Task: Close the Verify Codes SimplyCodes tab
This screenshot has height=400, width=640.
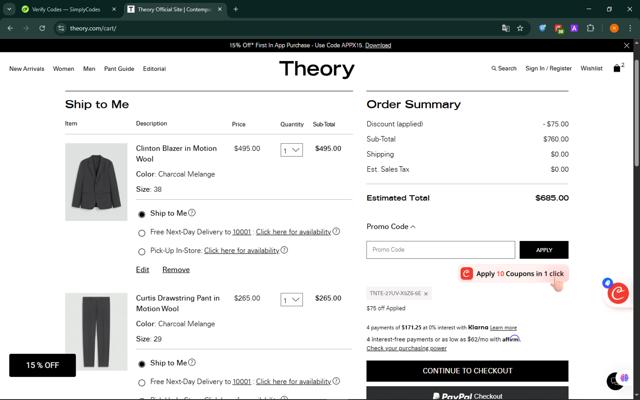Action: tap(114, 9)
